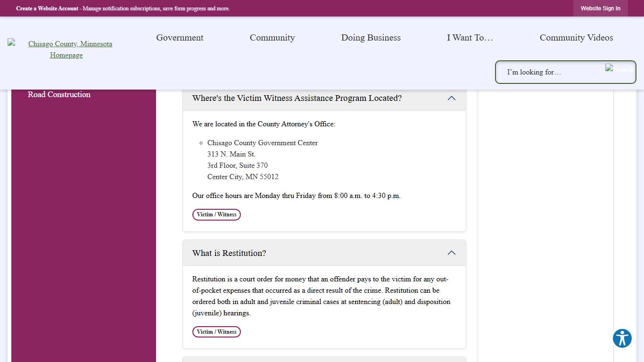Open the "I Want To..." menu
Viewport: 644px width, 362px height.
point(470,38)
